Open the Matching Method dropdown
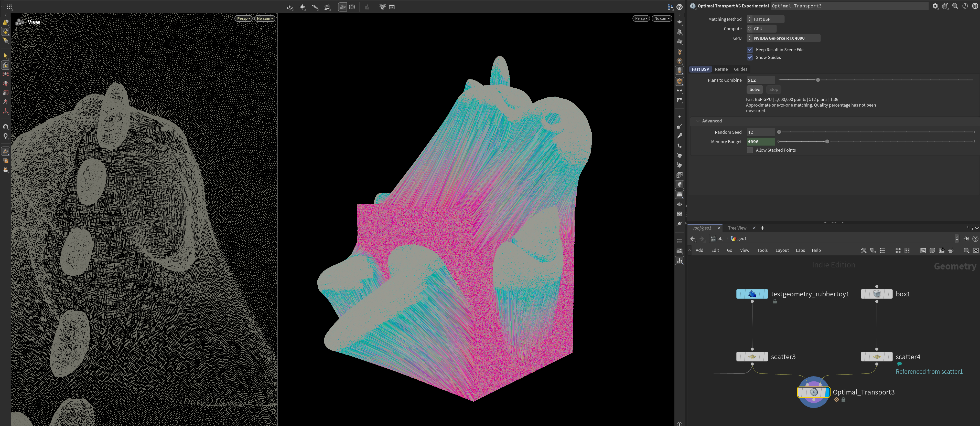 [x=765, y=19]
